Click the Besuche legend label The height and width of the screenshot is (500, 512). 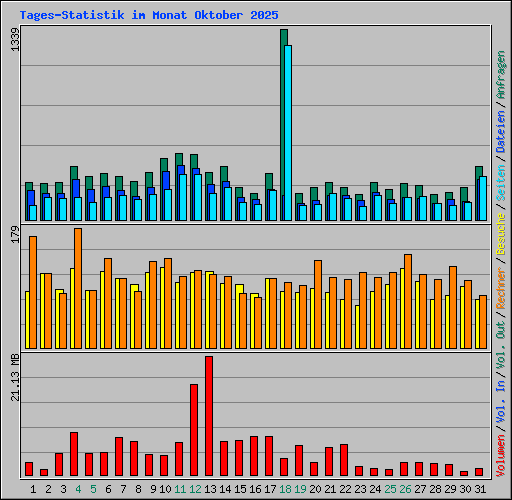click(x=501, y=234)
